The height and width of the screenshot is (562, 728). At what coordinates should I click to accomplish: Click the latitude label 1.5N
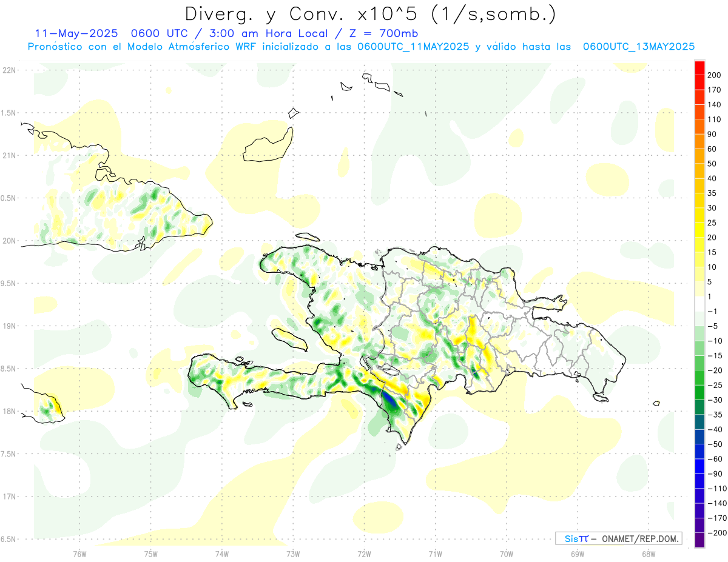tap(8, 113)
